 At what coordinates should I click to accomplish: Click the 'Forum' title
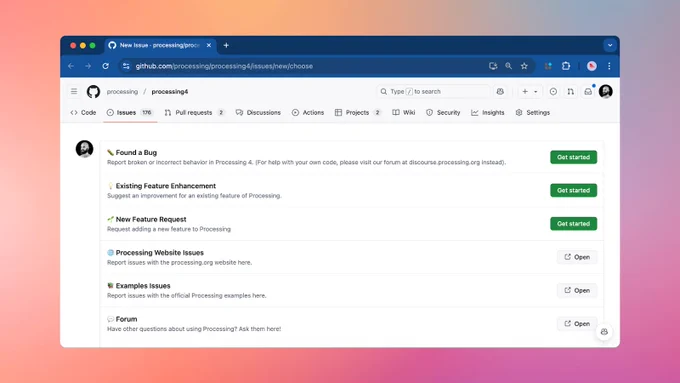coord(126,319)
